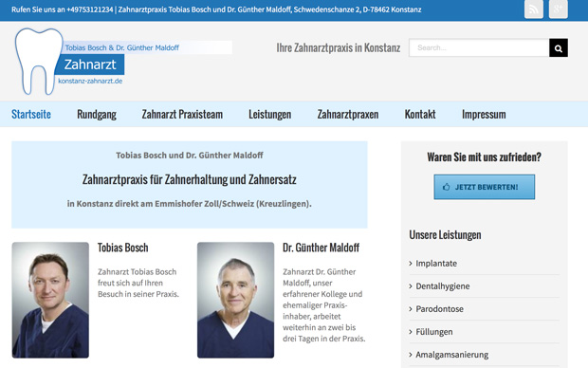Open the Google Plus social icon

[x=558, y=9]
